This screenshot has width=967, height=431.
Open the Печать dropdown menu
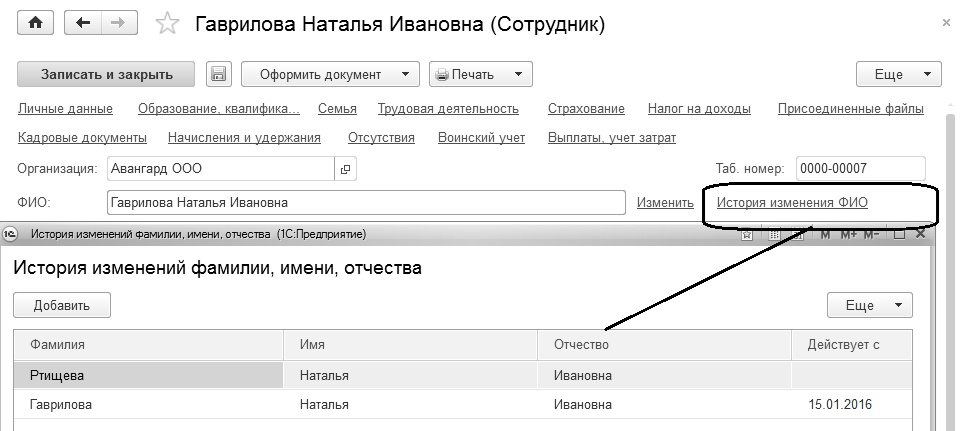point(480,75)
